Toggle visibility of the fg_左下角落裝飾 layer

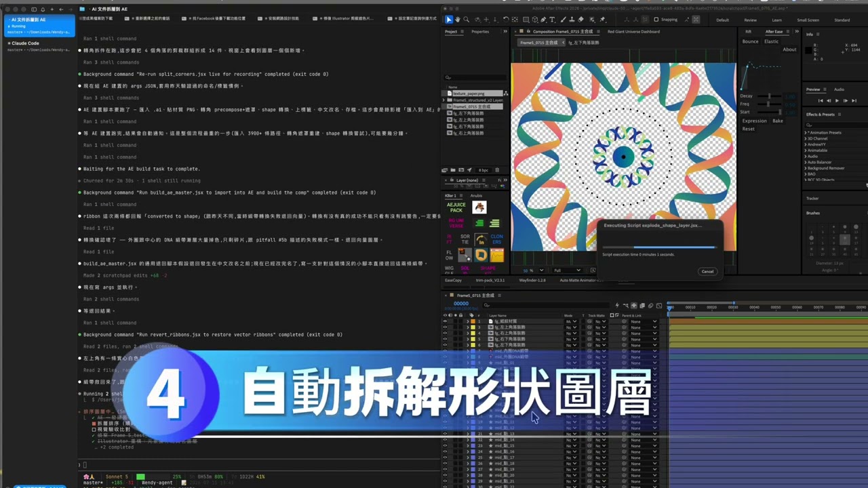(445, 345)
